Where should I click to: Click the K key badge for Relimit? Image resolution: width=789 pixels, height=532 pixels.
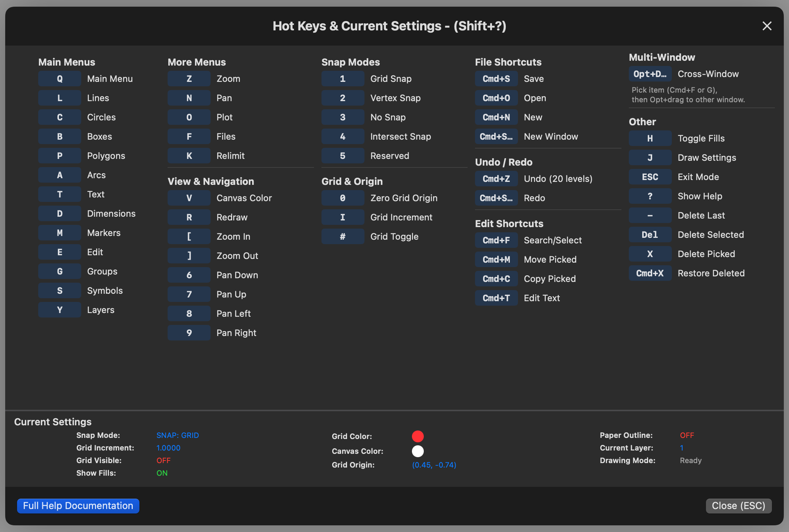click(189, 156)
